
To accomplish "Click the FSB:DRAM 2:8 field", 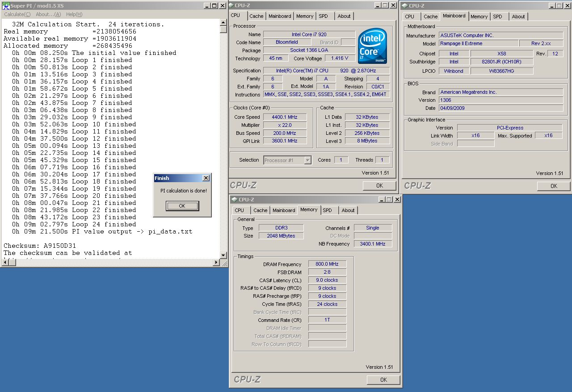I will tap(327, 272).
